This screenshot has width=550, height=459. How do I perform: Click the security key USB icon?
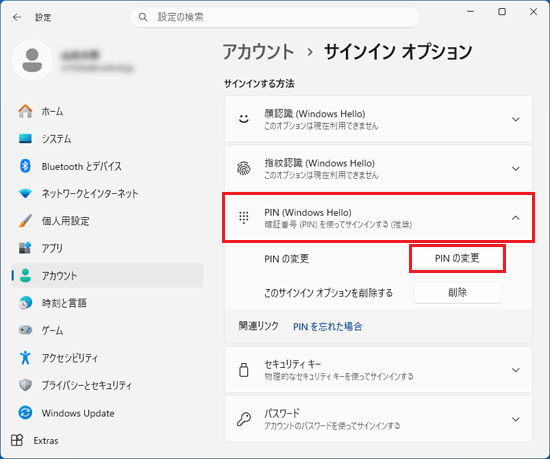[244, 370]
